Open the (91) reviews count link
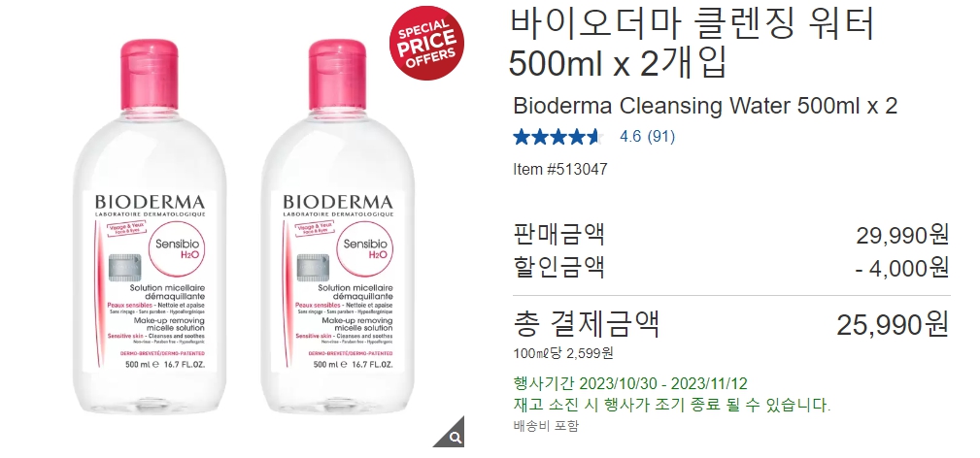Viewport: 980px width, 458px height. [x=660, y=136]
